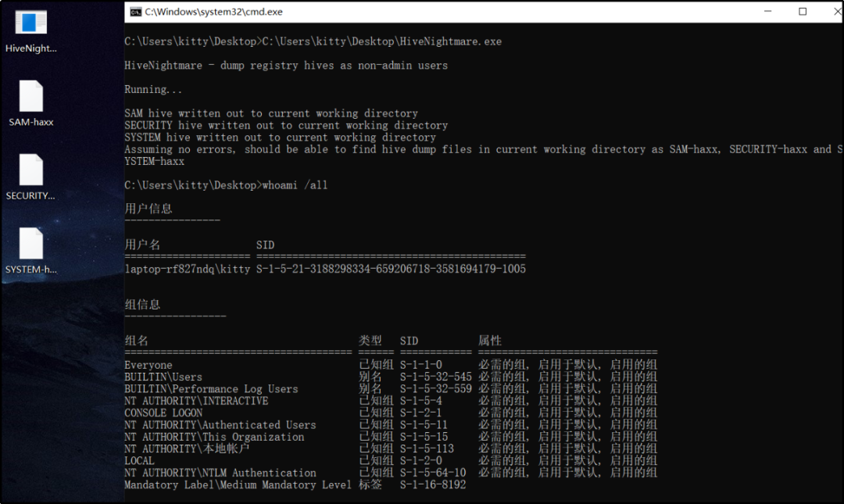The height and width of the screenshot is (504, 844).
Task: Click the attributes text in the LOCAL row
Action: click(568, 461)
